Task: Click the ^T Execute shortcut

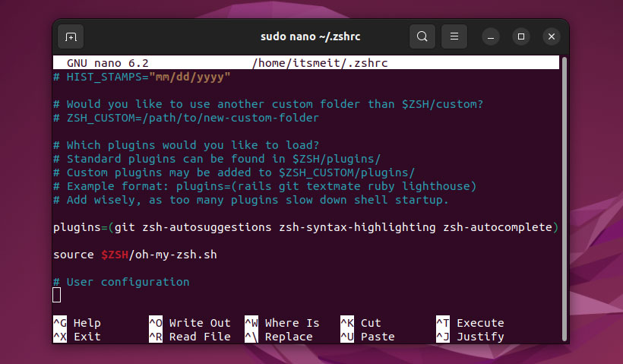Action: tap(470, 323)
